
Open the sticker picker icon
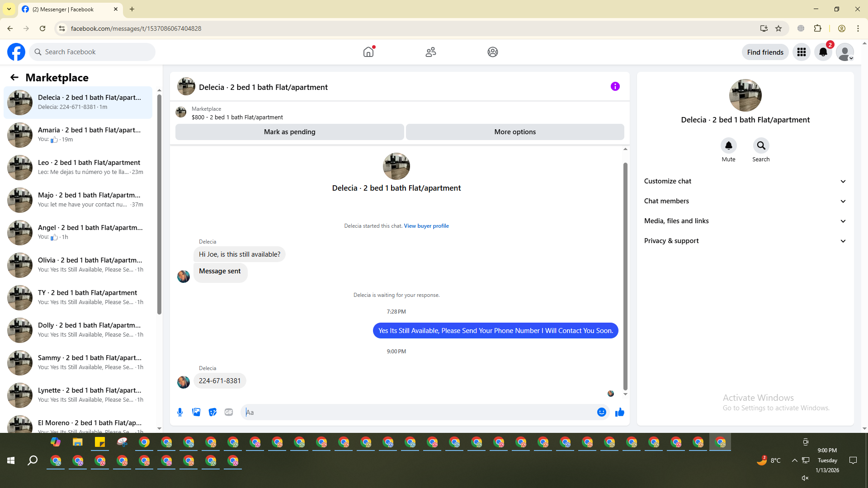[x=212, y=412]
